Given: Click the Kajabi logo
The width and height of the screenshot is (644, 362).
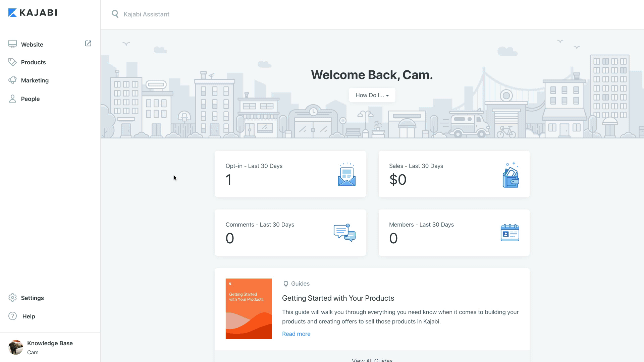Looking at the screenshot, I should point(33,13).
